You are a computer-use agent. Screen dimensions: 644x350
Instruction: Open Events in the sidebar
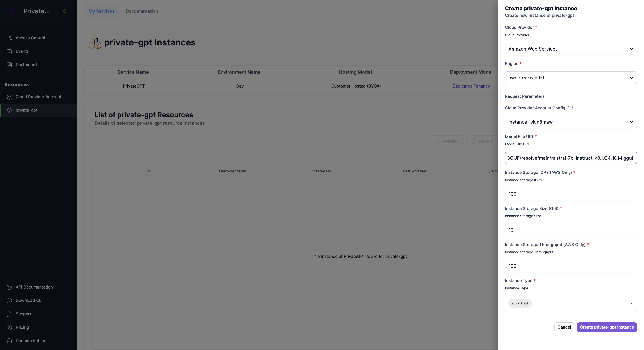pyautogui.click(x=39, y=51)
